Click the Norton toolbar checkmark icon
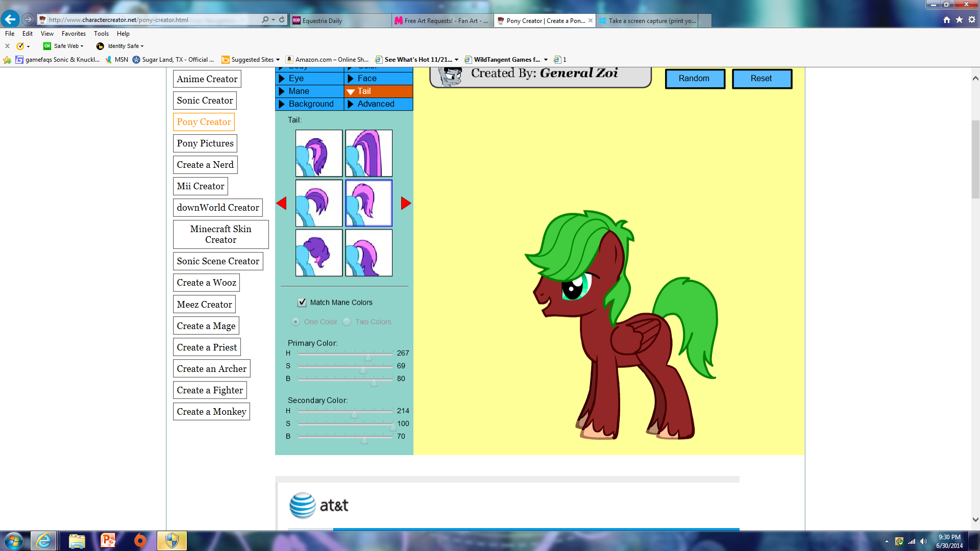Image resolution: width=980 pixels, height=551 pixels. click(20, 46)
